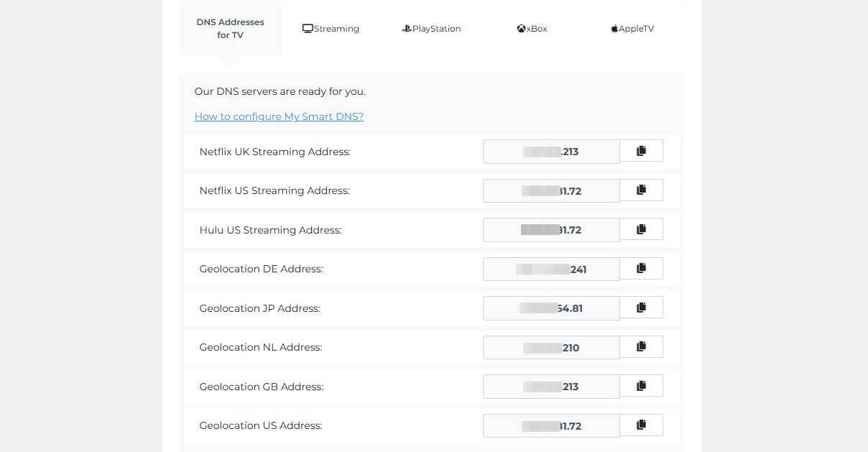The height and width of the screenshot is (452, 868).
Task: Select the DNS Addresses for TV tab
Action: (230, 29)
